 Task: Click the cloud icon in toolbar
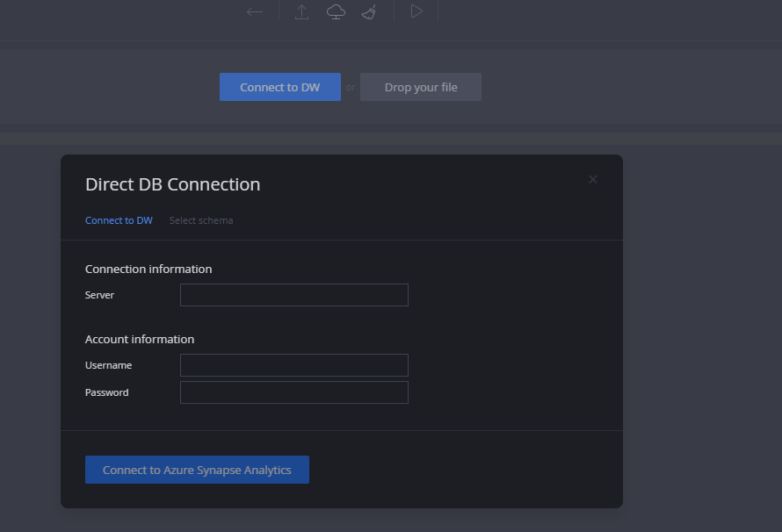337,12
